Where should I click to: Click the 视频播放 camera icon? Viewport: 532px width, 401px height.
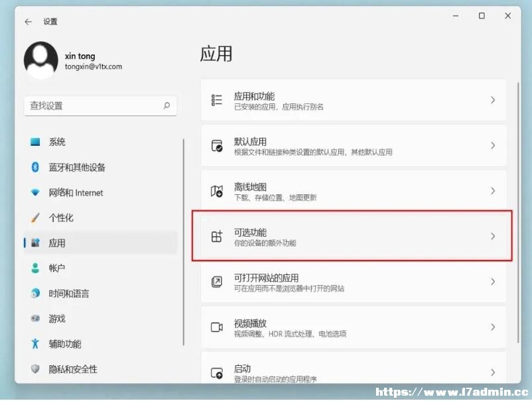pos(216,327)
